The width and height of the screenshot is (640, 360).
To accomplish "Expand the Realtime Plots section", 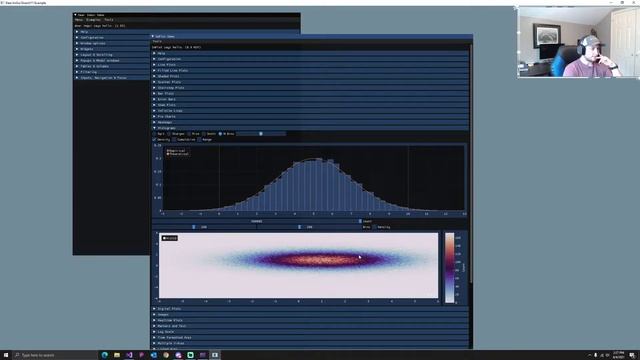I will click(311, 320).
